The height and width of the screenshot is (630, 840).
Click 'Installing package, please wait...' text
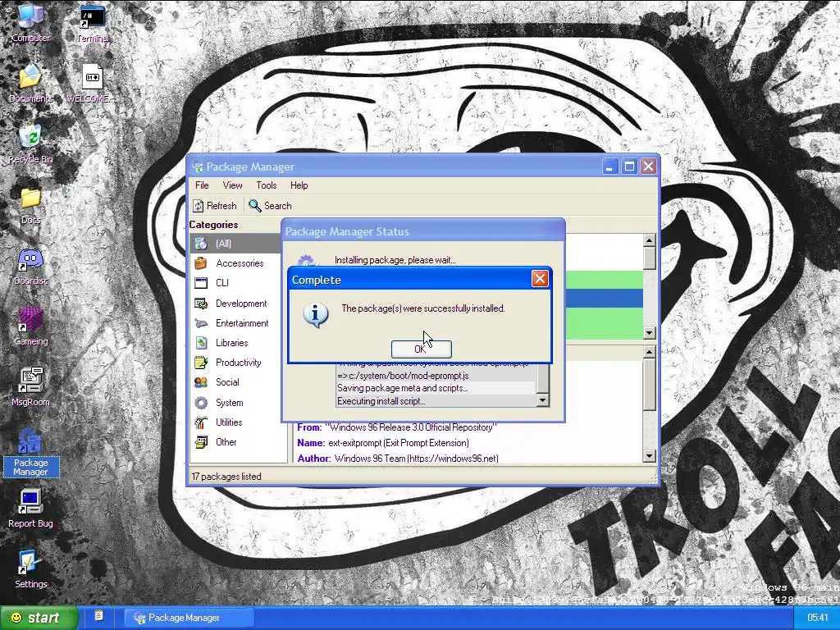395,260
